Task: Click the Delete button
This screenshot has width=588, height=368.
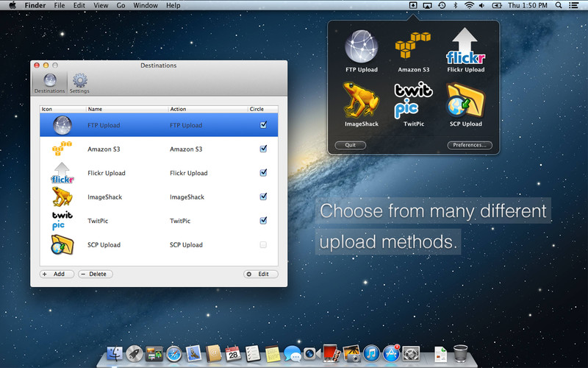Action: (x=96, y=274)
